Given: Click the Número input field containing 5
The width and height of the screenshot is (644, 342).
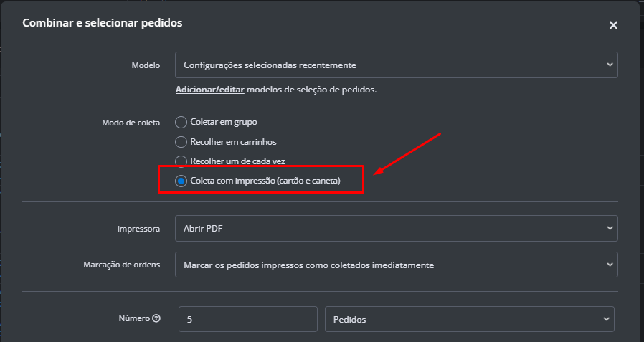Looking at the screenshot, I should (247, 319).
